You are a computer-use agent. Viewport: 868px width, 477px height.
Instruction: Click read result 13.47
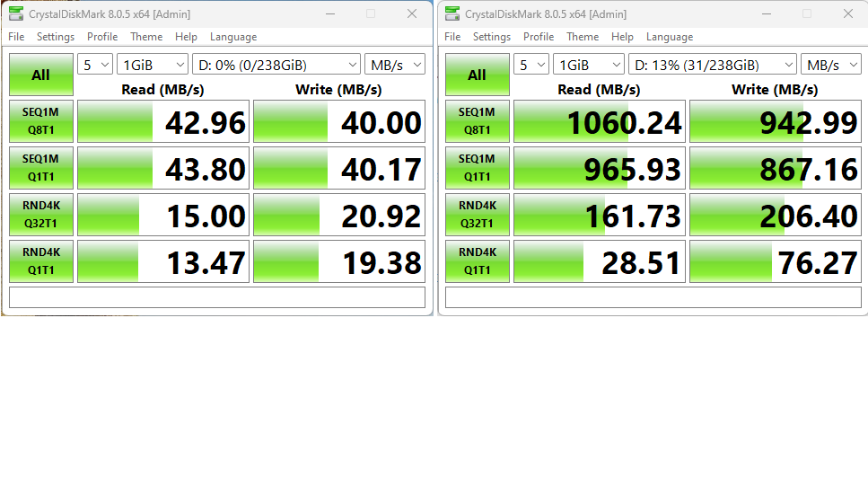163,261
